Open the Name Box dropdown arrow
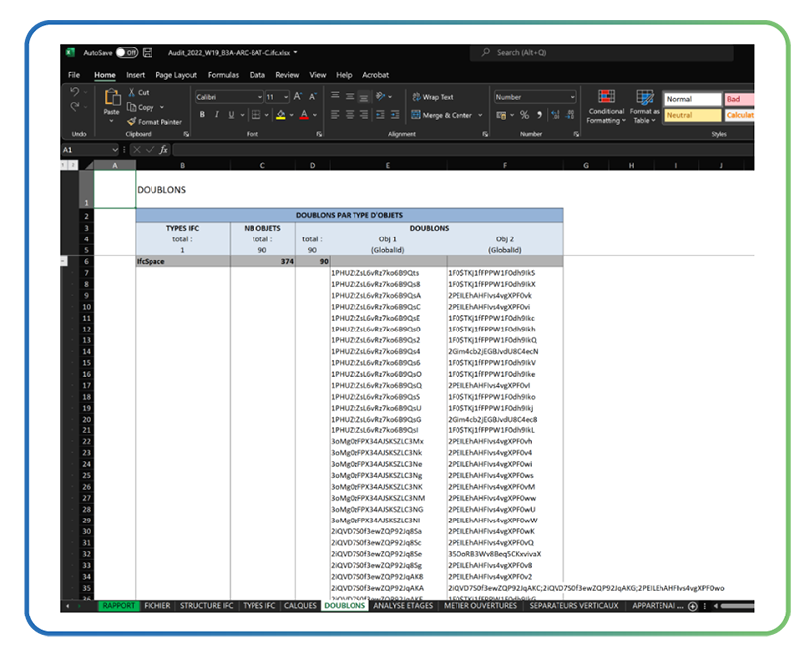 pyautogui.click(x=115, y=150)
